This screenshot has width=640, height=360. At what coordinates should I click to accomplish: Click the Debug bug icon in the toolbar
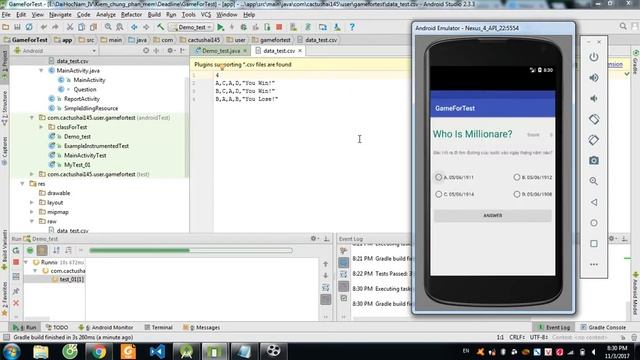point(244,27)
